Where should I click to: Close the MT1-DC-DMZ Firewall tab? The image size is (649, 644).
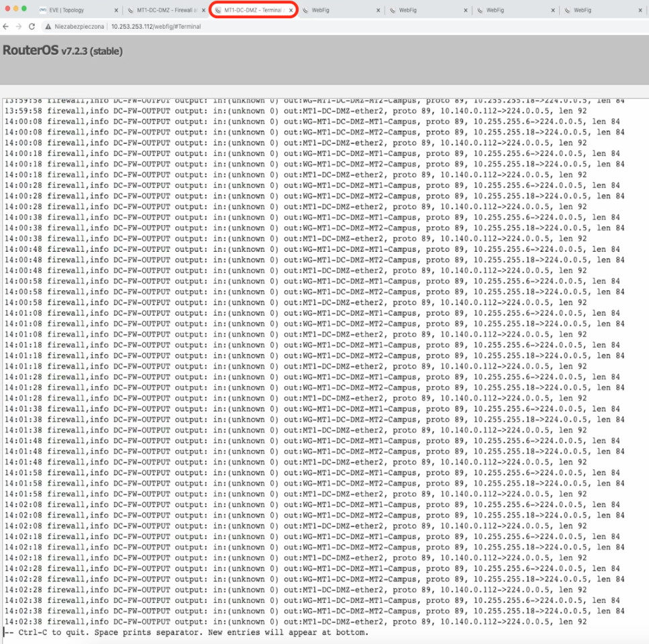point(203,10)
